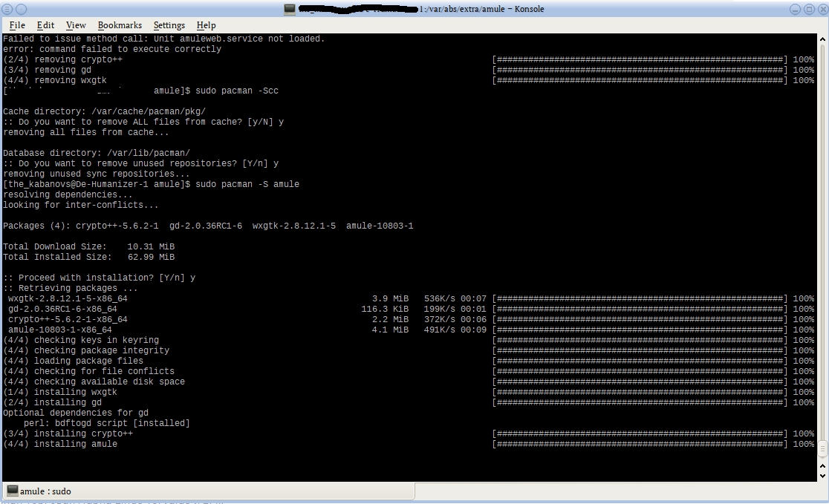Click the "sudo pacman -S amule" command line
Screen dimensions: 829x504
click(x=247, y=184)
